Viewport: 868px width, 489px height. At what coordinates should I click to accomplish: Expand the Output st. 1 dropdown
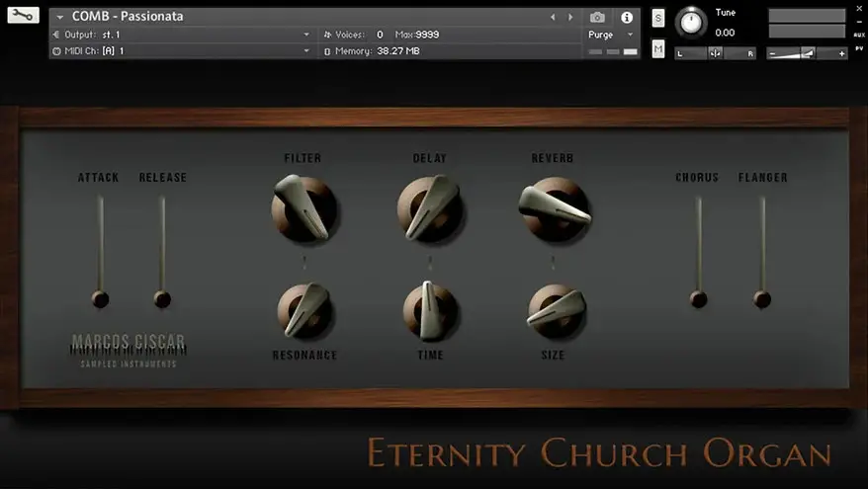pos(306,35)
